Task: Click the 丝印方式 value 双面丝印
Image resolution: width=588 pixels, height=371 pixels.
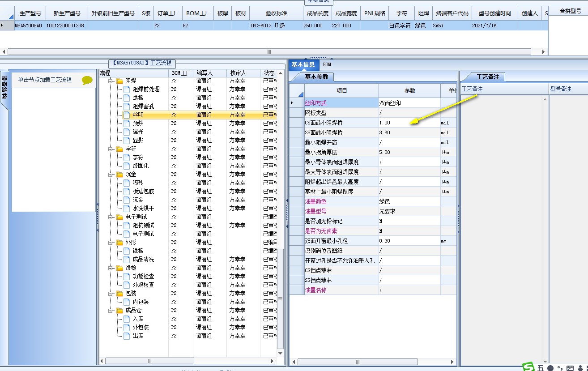Action: 409,103
